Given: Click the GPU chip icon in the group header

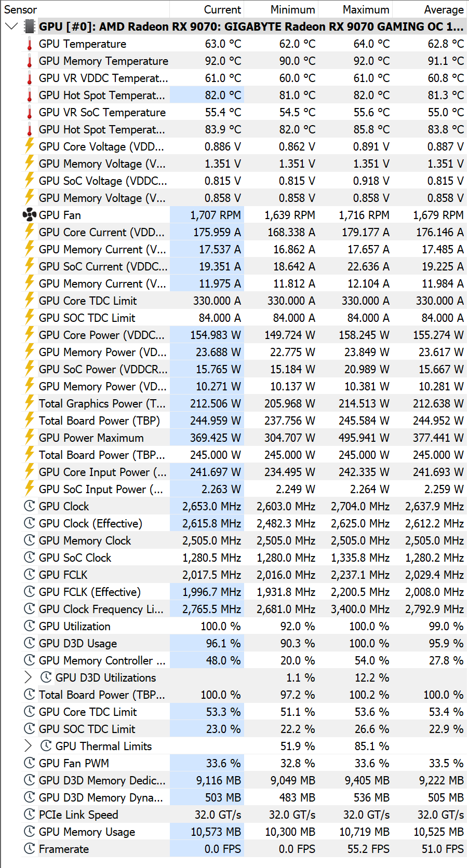Looking at the screenshot, I should [x=30, y=26].
